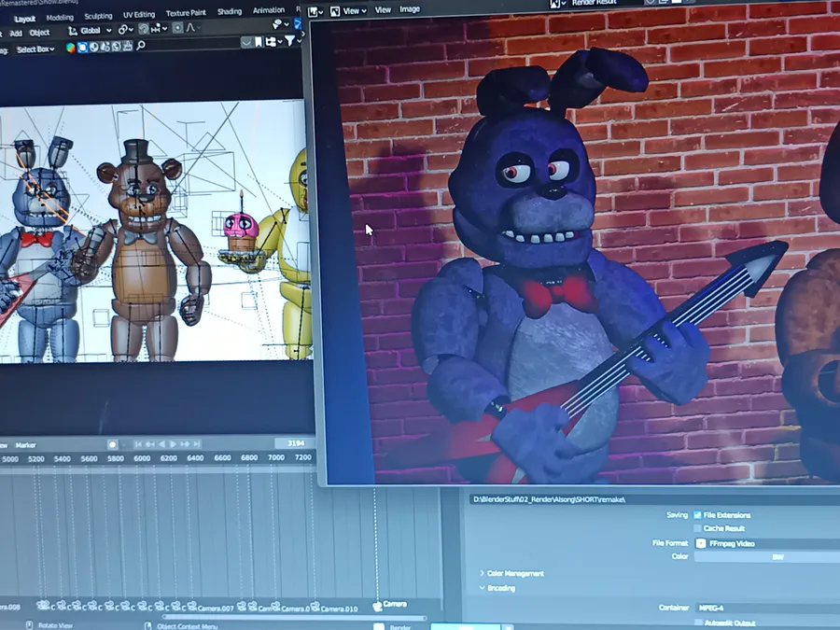Select the last outliner display mode icon
Viewport: 840px width, 630px height.
point(128,46)
